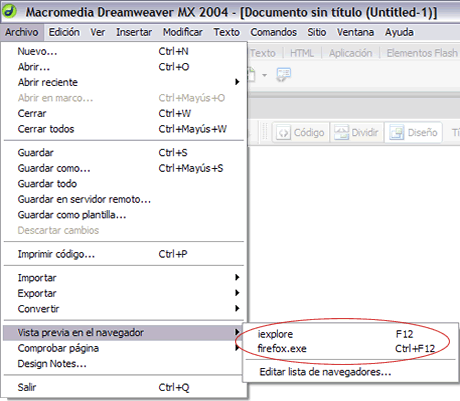Expand Vista previa en el navegador
Viewport: 460px width, 401px height.
[x=123, y=333]
